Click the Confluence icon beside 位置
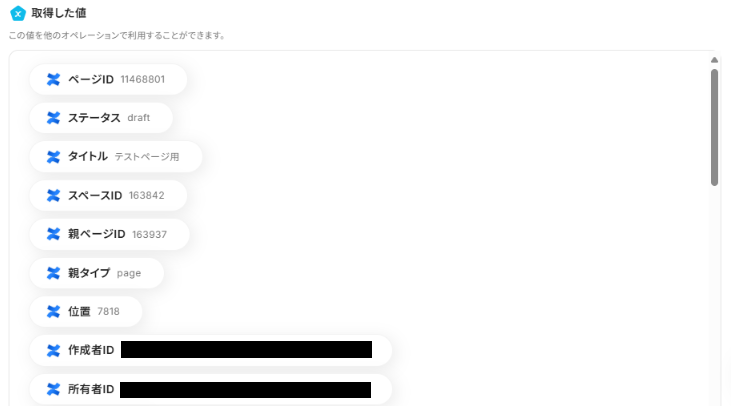The width and height of the screenshot is (731, 416). click(54, 312)
